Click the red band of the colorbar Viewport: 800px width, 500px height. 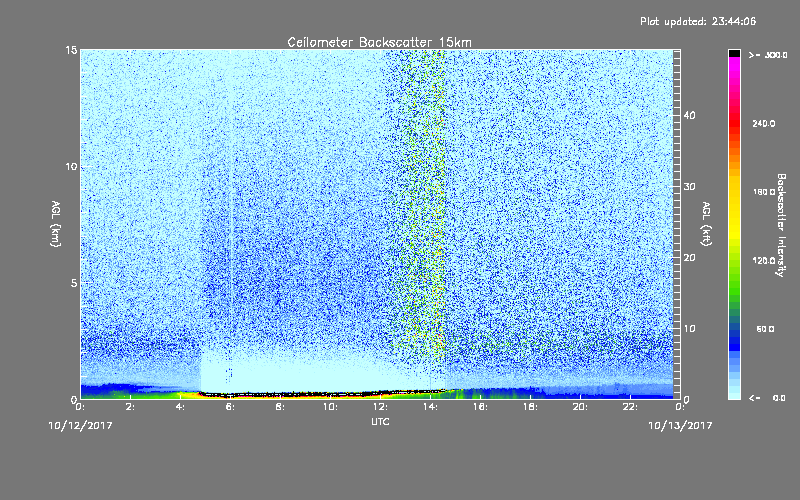734,125
